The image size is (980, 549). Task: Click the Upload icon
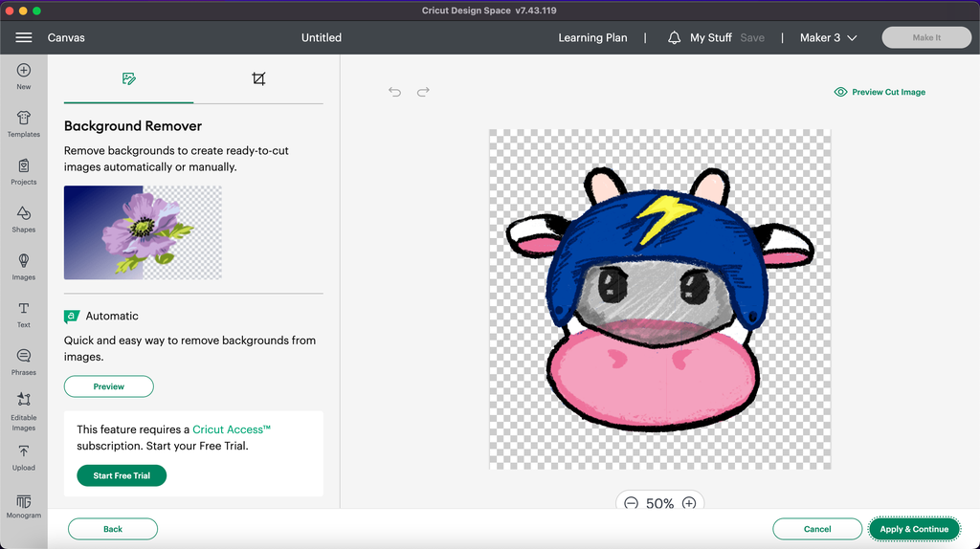(x=24, y=451)
